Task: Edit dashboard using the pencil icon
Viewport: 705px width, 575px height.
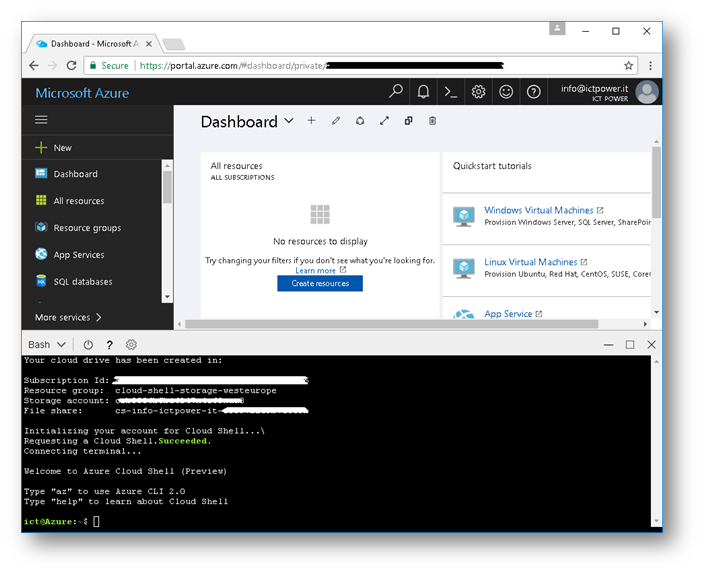Action: [x=336, y=120]
